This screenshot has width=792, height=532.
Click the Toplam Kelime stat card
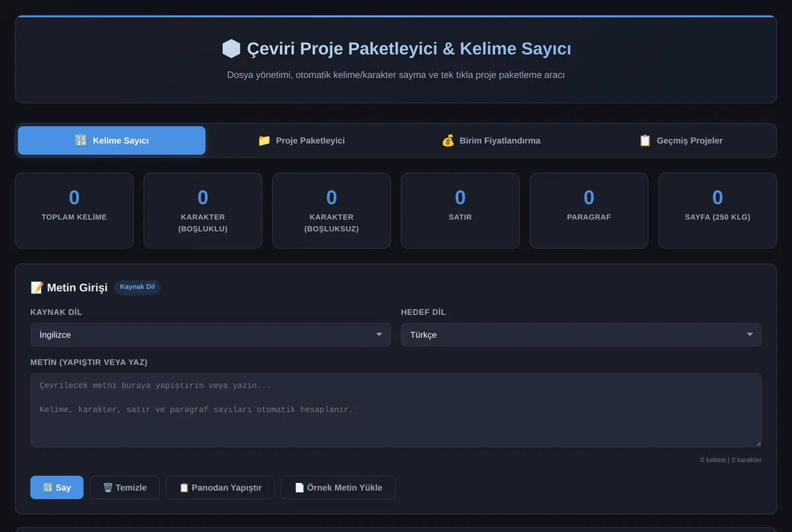coord(74,211)
